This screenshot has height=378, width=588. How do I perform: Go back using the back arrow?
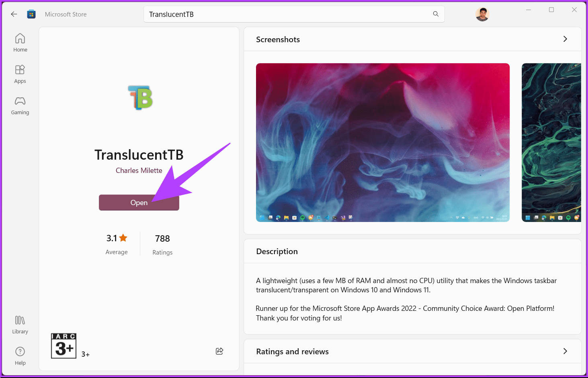tap(14, 14)
